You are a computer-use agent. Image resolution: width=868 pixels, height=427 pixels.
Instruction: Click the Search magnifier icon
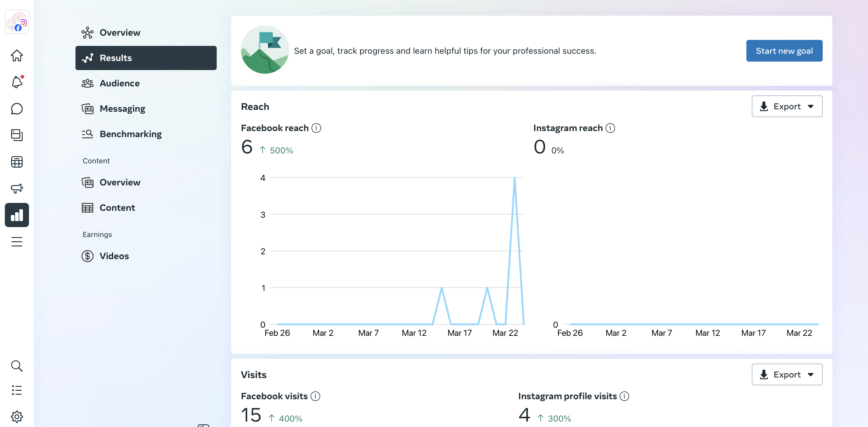(x=17, y=366)
